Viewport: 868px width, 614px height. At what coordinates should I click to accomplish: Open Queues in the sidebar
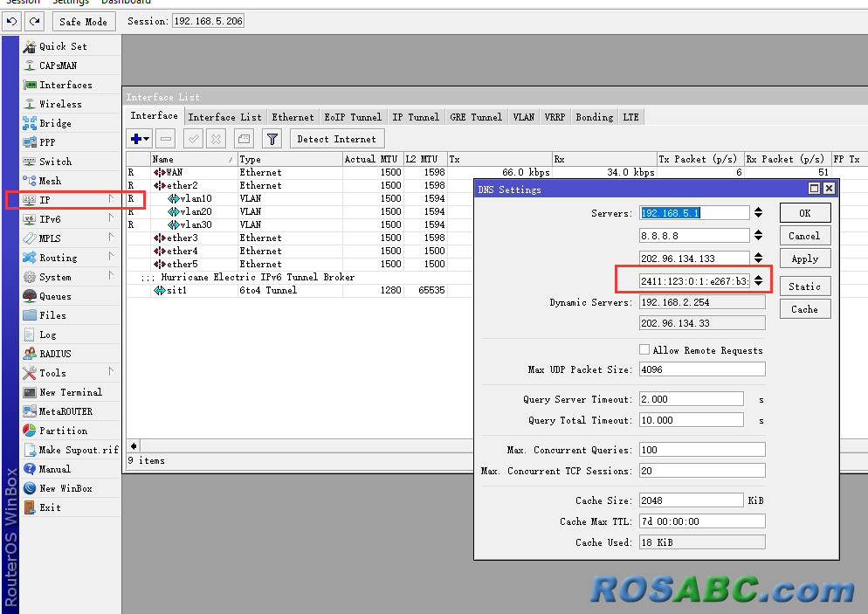(x=71, y=296)
